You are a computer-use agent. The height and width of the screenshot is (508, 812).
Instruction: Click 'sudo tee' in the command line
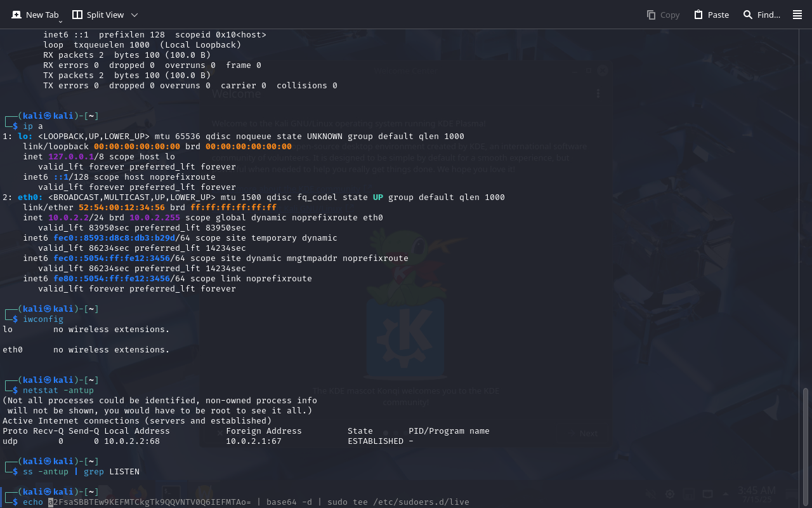point(348,502)
